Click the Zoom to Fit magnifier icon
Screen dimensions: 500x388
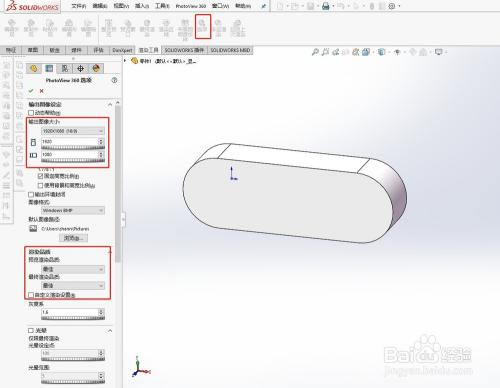(315, 52)
